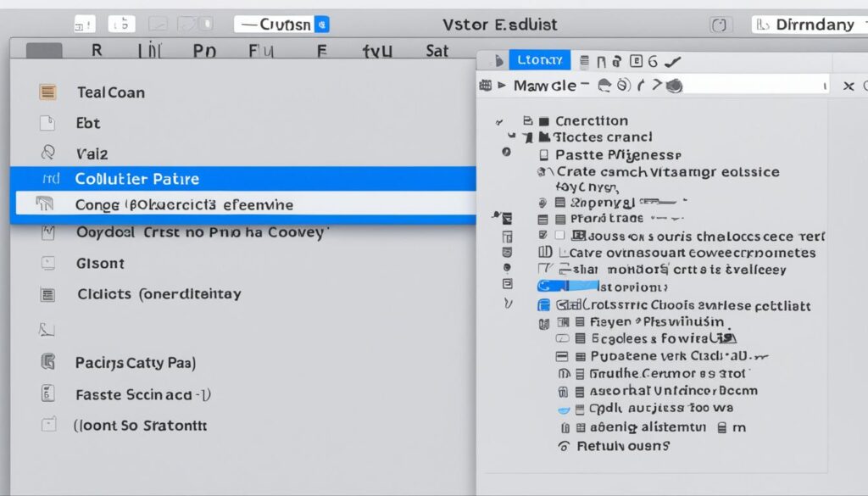The width and height of the screenshot is (868, 496).
Task: Expand the play arrow before Mawcle
Action: (x=503, y=85)
